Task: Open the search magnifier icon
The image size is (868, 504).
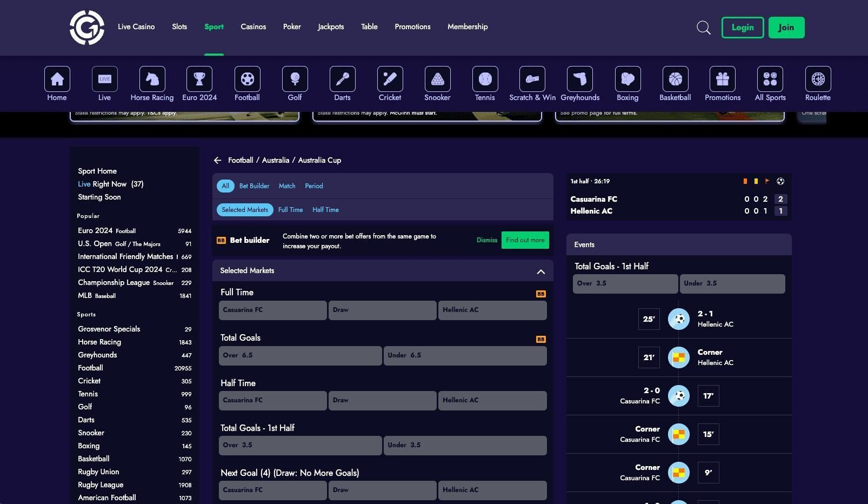Action: (703, 28)
